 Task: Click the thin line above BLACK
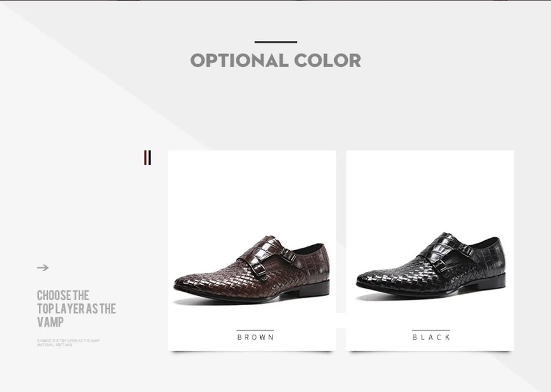431,330
